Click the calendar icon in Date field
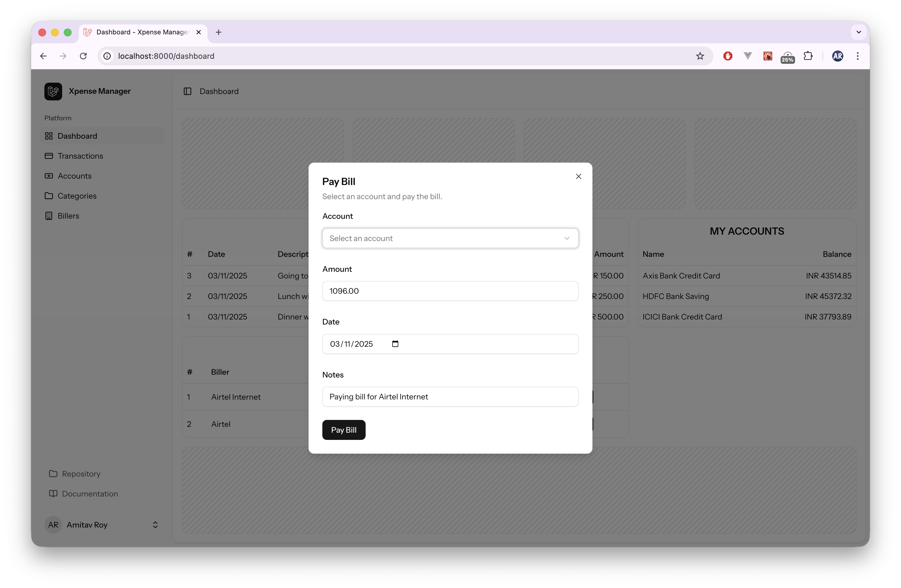Screen dimensions: 901x588 tap(395, 344)
